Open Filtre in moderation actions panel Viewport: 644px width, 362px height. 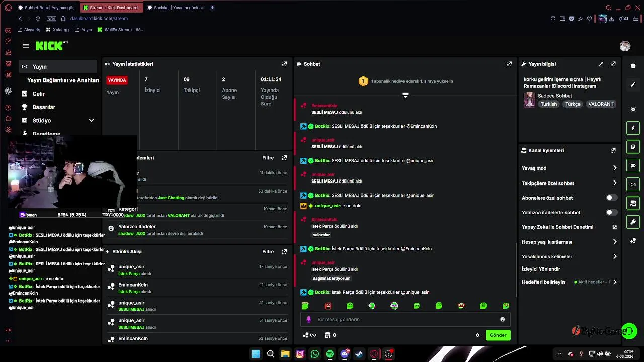coord(268,158)
